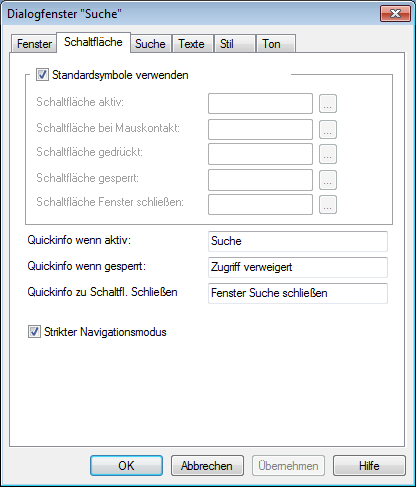Open browse button for Schaltfläche Fenster schließen

(x=328, y=204)
